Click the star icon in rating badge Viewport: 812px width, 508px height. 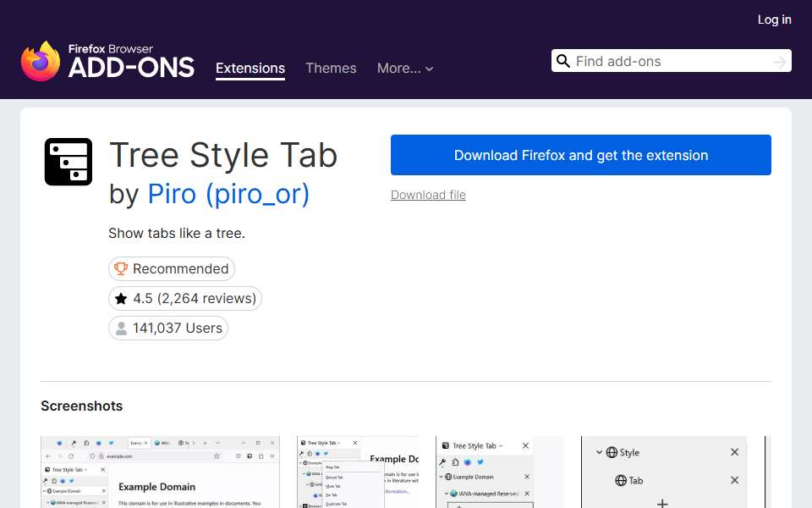[x=121, y=299]
